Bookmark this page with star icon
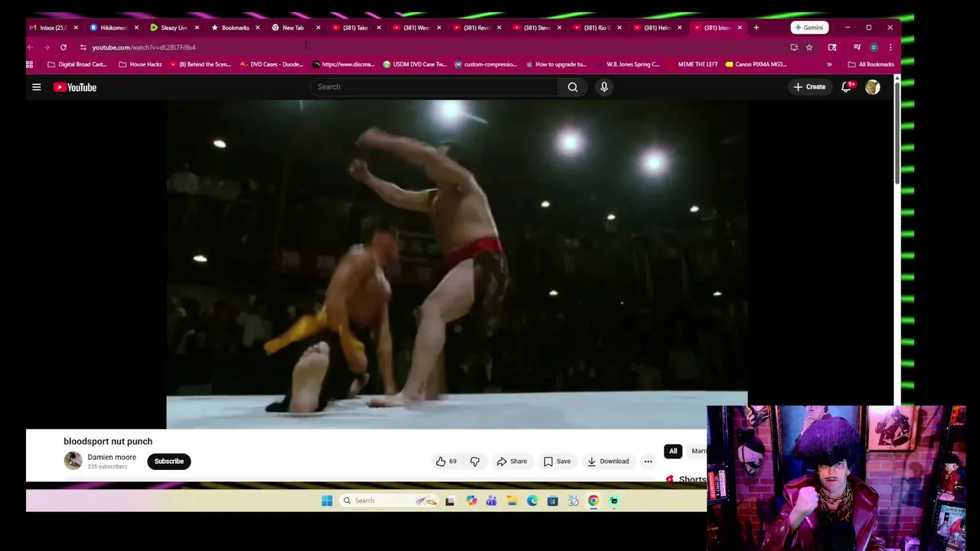This screenshot has width=980, height=551. point(809,47)
